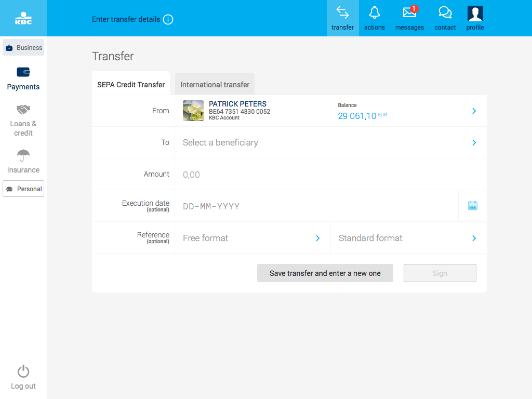The image size is (532, 399).
Task: Open the beneficiary selector chevron
Action: tap(473, 142)
